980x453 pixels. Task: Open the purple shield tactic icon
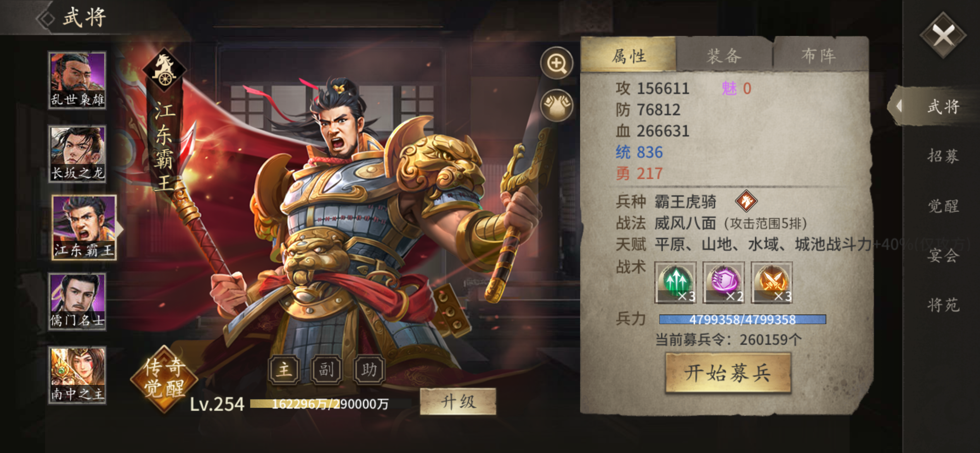(723, 282)
